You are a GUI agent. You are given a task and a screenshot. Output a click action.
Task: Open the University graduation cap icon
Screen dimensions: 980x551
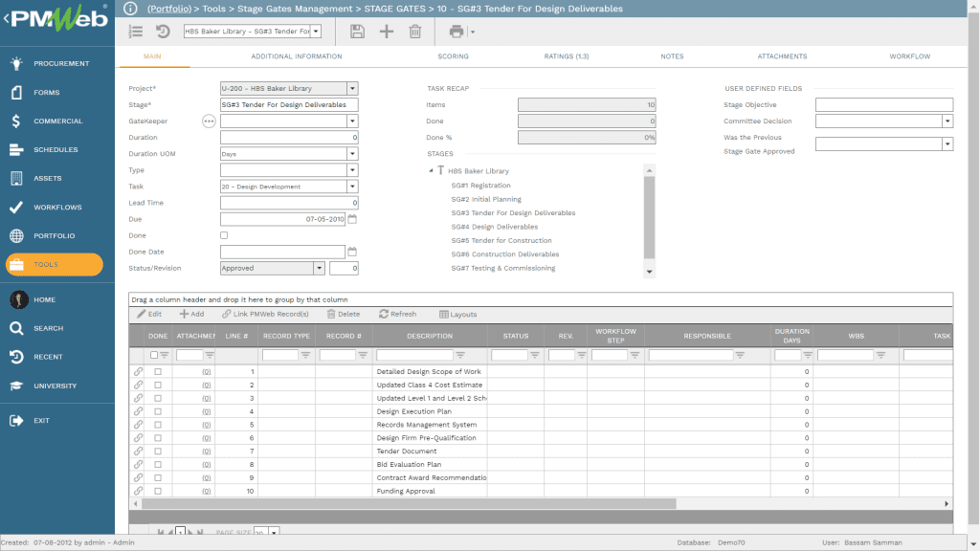[16, 386]
